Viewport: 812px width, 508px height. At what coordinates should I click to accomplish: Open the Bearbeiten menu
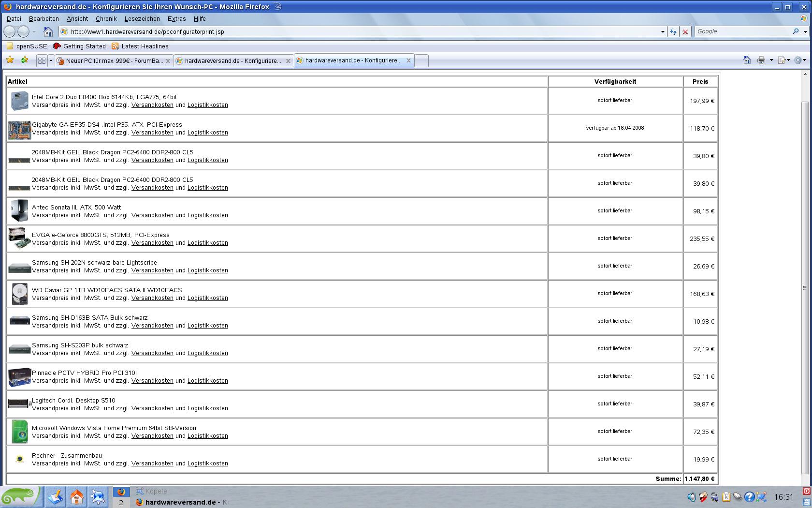(x=44, y=19)
